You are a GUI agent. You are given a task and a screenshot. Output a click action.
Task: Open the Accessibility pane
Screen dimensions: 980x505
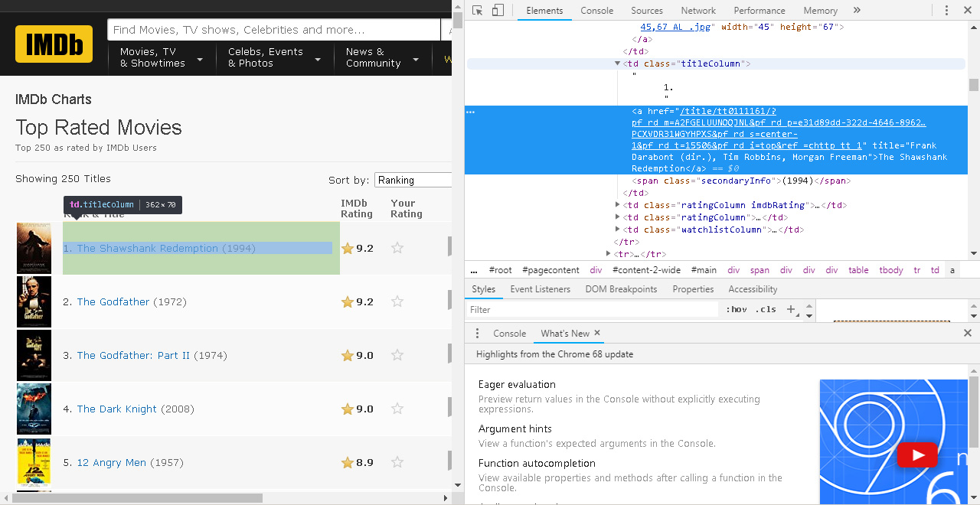[753, 289]
